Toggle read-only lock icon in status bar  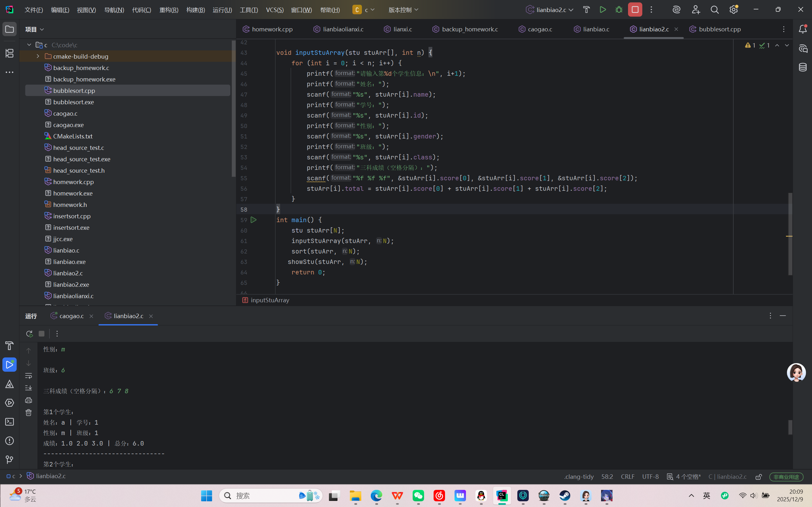pos(758,477)
